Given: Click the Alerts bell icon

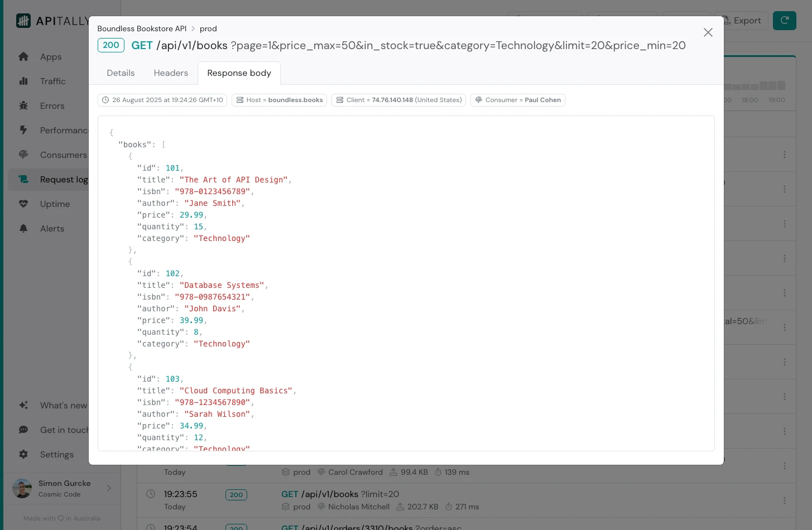Looking at the screenshot, I should (23, 229).
